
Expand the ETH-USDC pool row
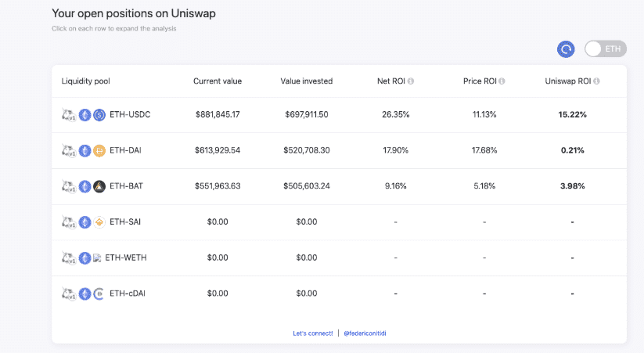(340, 115)
